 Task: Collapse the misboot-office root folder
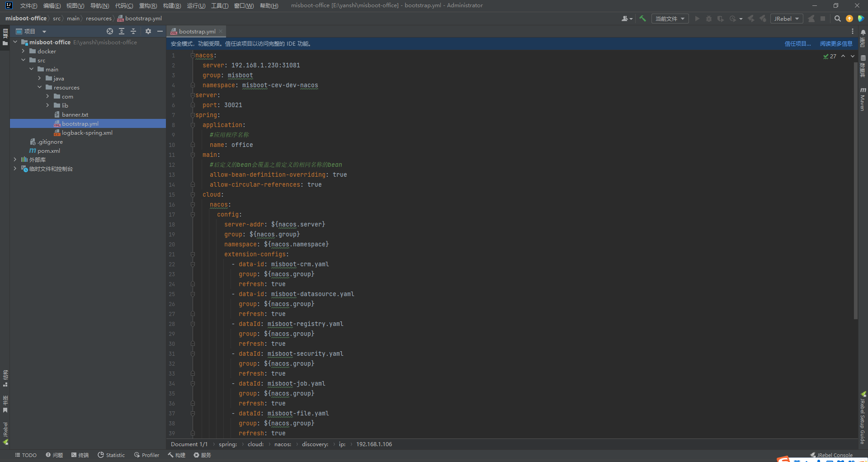click(x=15, y=42)
